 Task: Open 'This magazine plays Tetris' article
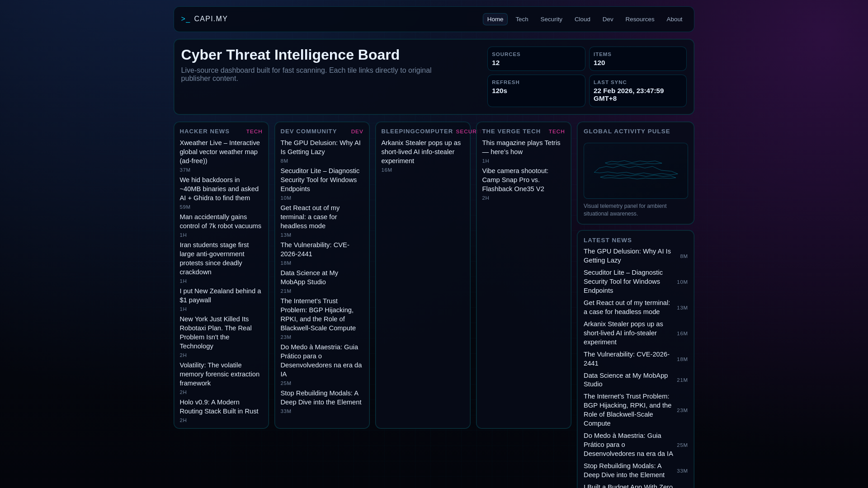tap(523, 147)
